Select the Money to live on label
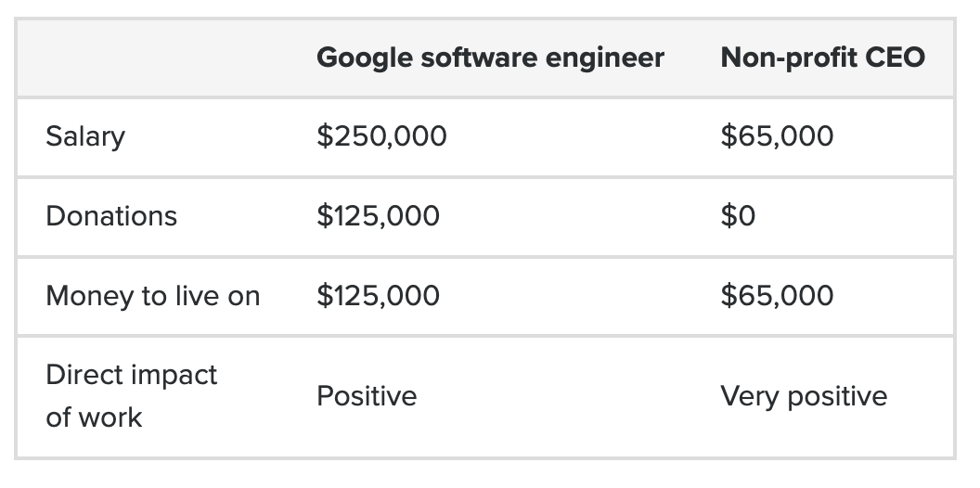 point(152,296)
